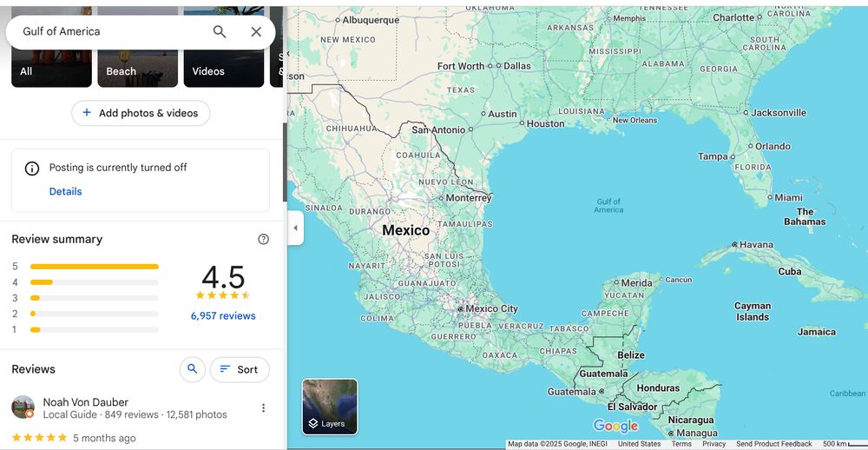Click the Google logo on map
868x450 pixels.
pos(615,427)
